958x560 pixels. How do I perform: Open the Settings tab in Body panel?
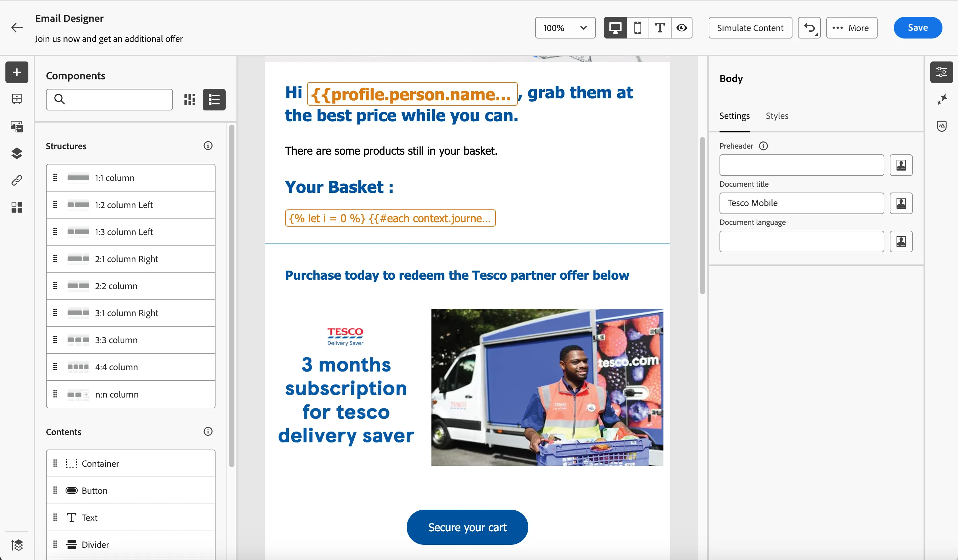pyautogui.click(x=734, y=116)
